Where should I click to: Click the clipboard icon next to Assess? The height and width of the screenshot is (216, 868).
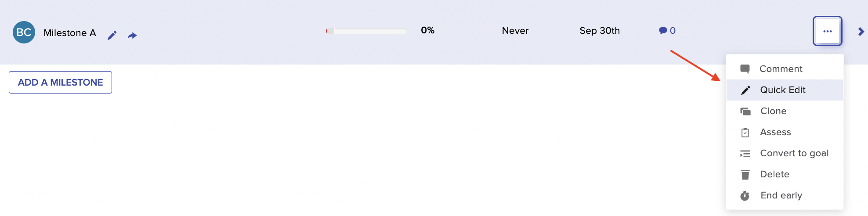coord(745,132)
